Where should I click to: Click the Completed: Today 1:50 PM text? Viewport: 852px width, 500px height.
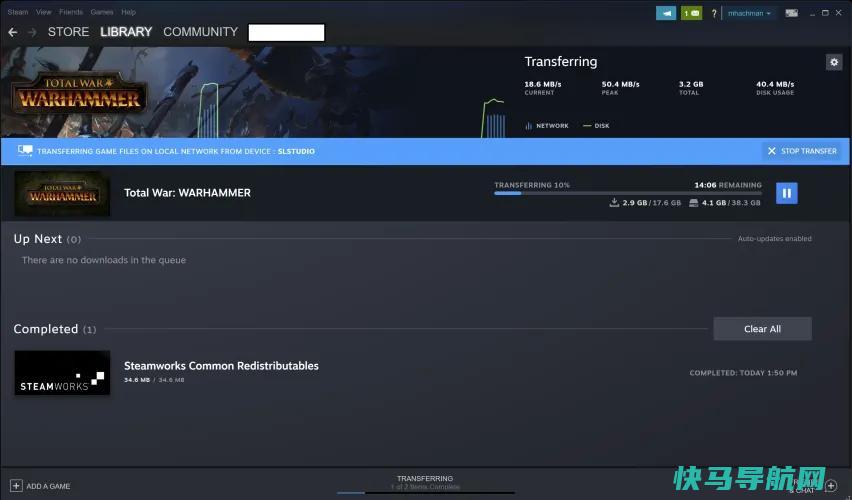[743, 373]
